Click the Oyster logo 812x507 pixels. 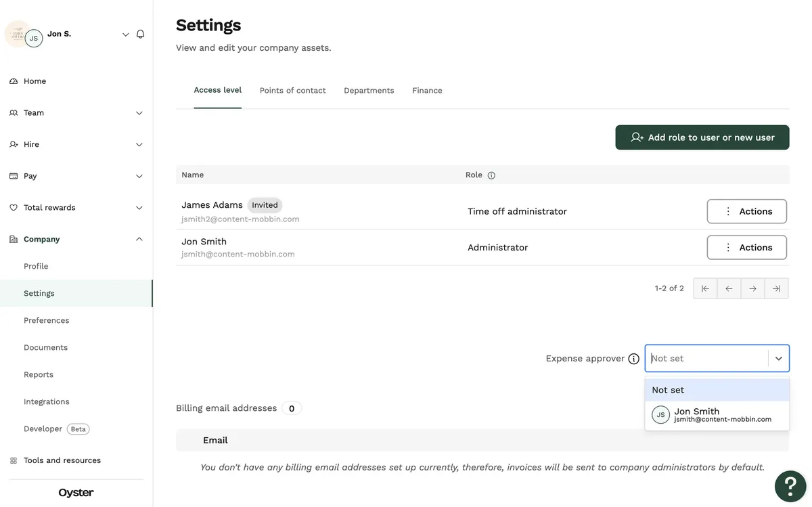pos(76,493)
